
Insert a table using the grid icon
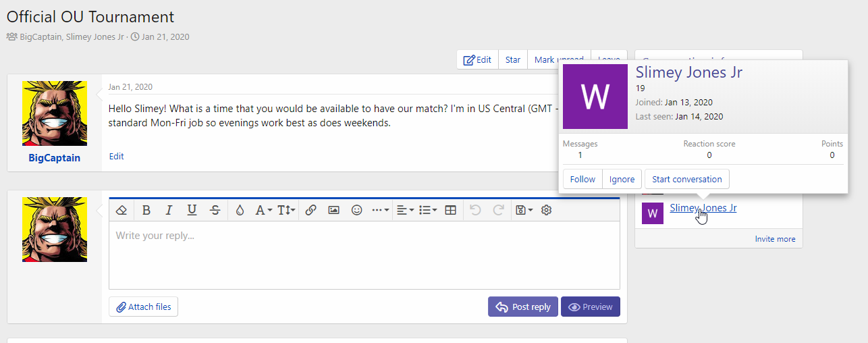click(451, 210)
